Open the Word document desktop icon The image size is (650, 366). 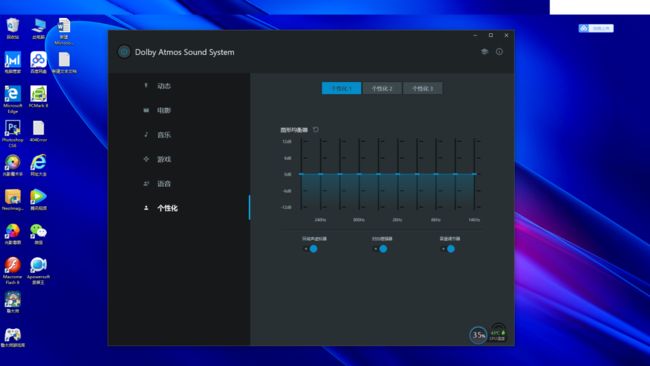click(64, 31)
